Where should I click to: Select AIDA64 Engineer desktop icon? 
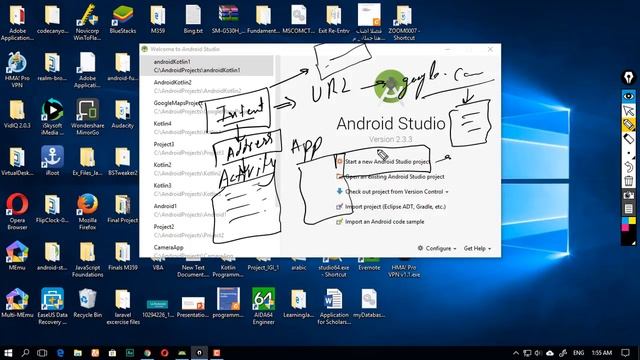click(x=263, y=306)
